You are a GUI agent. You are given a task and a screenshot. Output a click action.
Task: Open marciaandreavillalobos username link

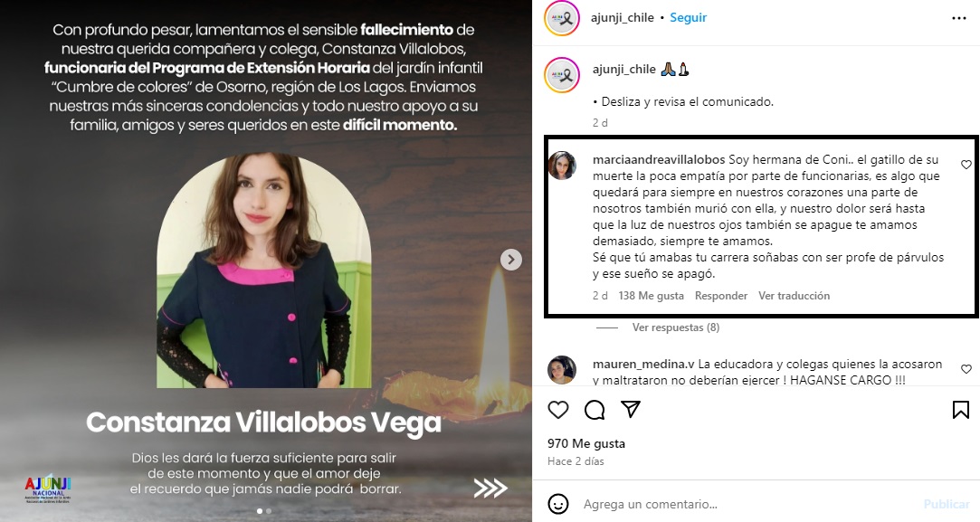[x=659, y=159]
